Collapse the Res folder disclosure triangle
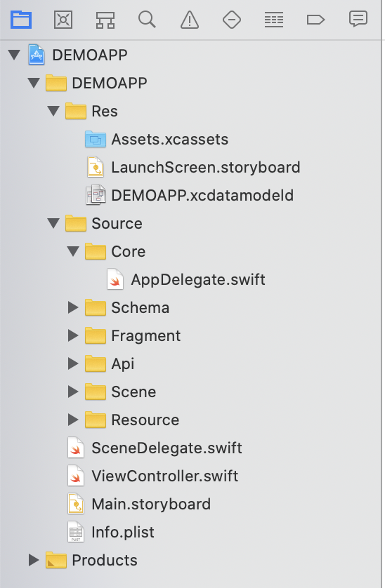This screenshot has width=385, height=588. (x=53, y=111)
